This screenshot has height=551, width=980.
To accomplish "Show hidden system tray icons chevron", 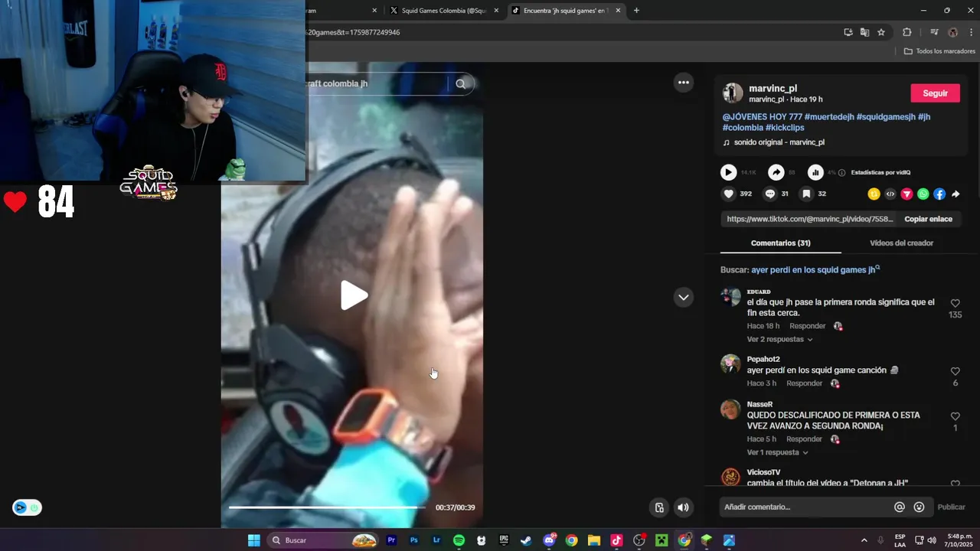I will point(864,540).
